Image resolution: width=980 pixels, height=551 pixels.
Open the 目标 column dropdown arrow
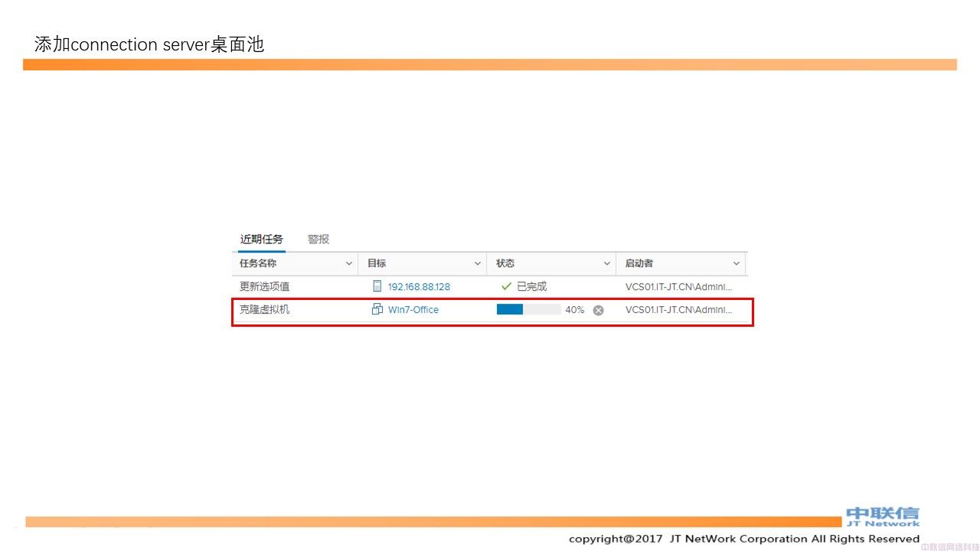478,263
